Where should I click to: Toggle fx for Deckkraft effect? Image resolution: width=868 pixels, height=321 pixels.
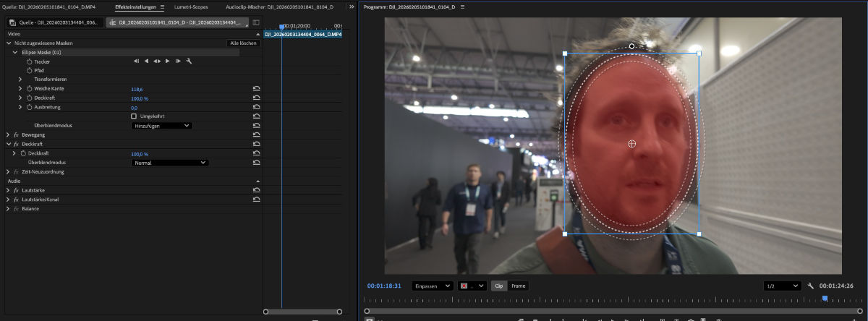coord(16,145)
